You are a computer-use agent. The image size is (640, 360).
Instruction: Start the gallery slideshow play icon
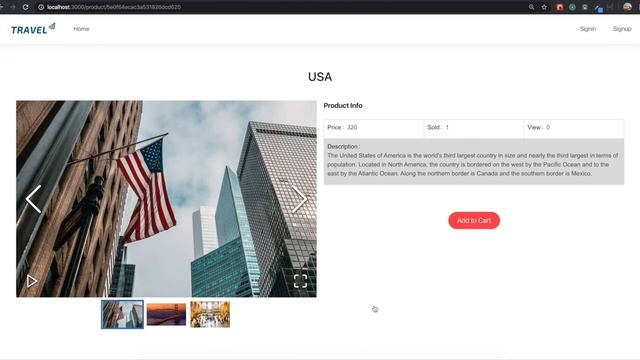(x=32, y=281)
